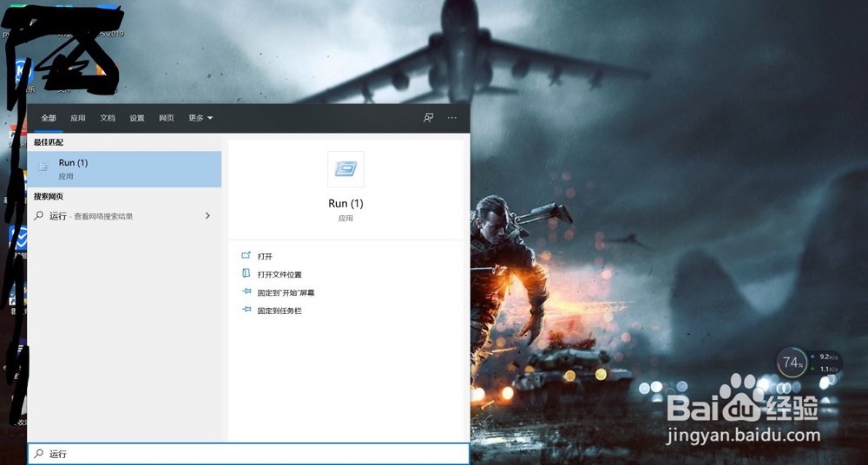Click the 最佳匹配 section heading

point(48,142)
